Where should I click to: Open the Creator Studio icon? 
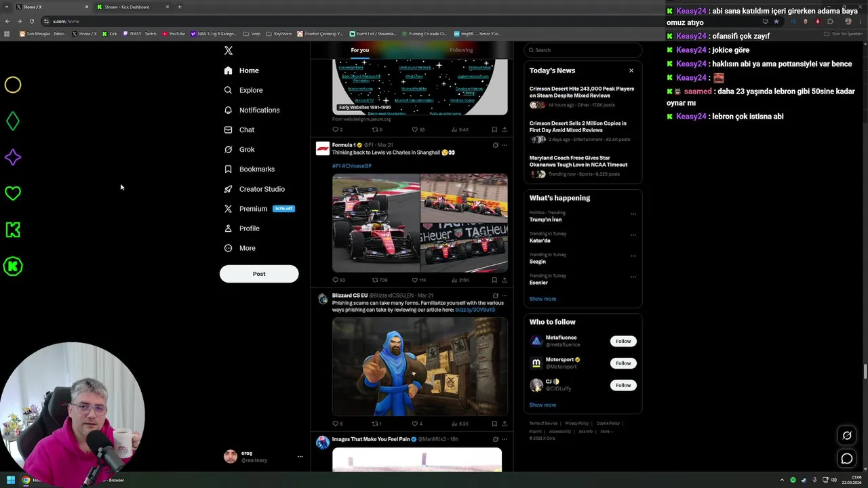click(x=228, y=189)
